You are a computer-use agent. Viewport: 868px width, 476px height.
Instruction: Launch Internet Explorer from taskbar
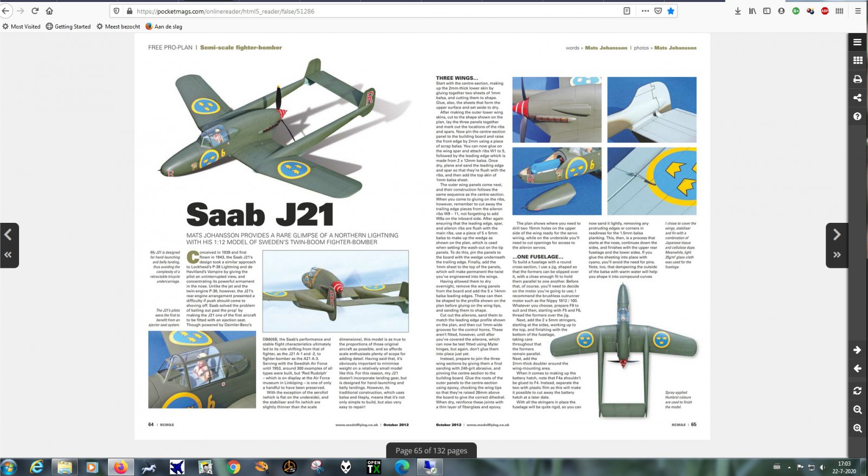36,467
